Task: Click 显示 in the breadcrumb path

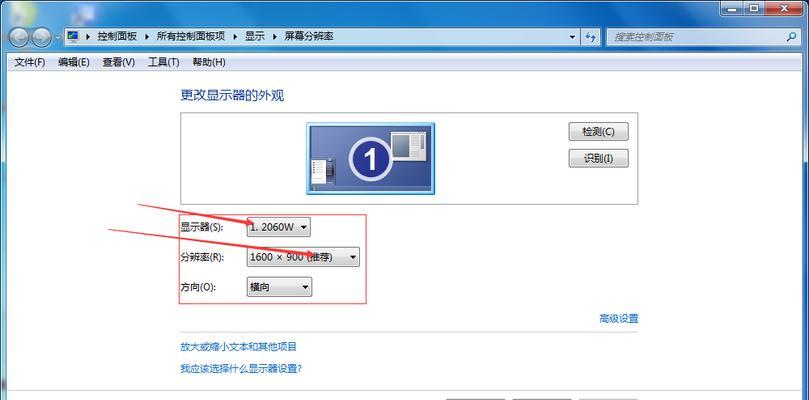Action: click(254, 37)
